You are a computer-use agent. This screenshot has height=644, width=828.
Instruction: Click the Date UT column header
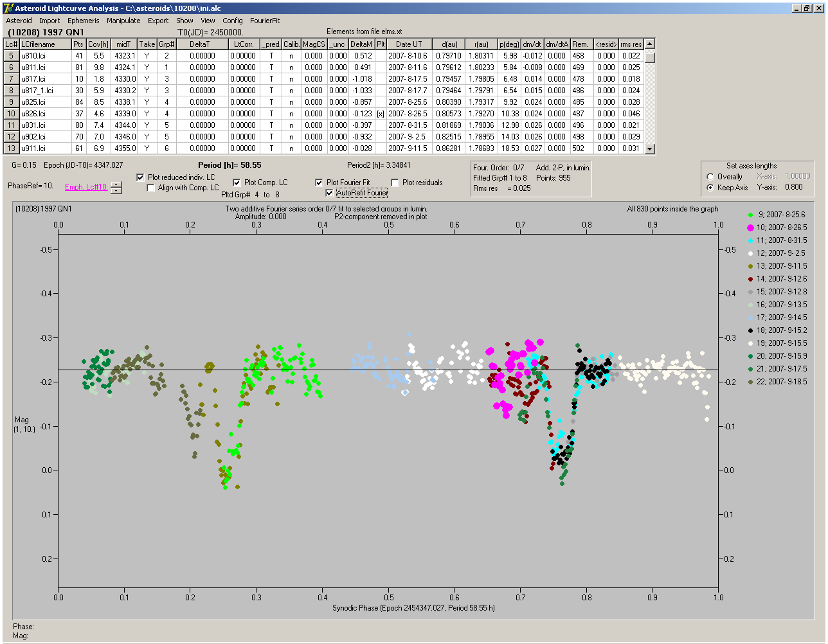coord(409,44)
